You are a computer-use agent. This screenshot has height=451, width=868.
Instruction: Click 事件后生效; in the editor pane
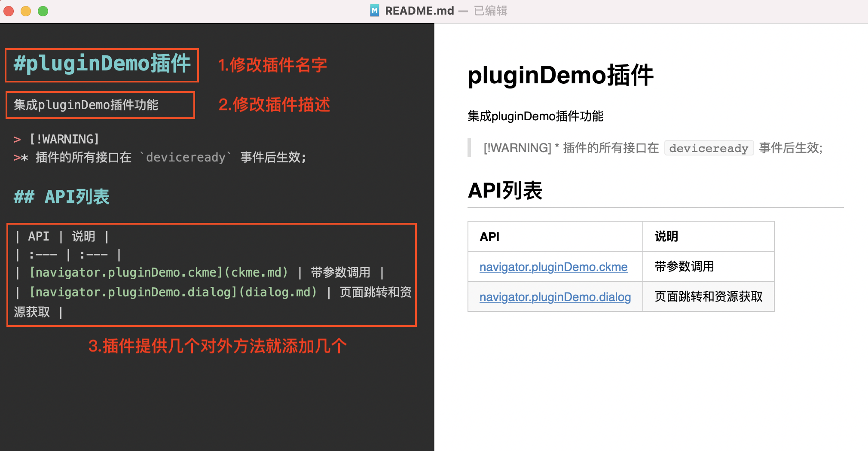[x=273, y=157]
